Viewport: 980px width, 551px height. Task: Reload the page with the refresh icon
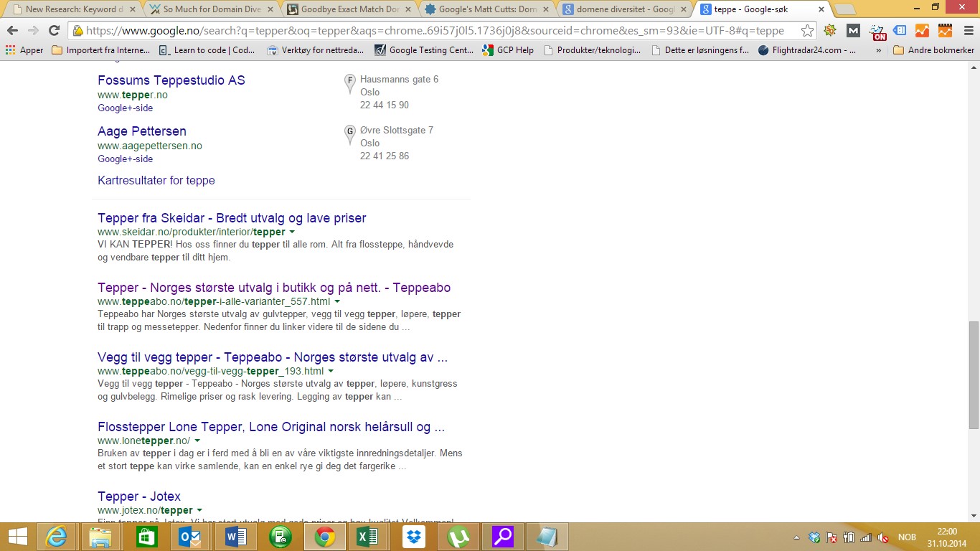pyautogui.click(x=54, y=31)
